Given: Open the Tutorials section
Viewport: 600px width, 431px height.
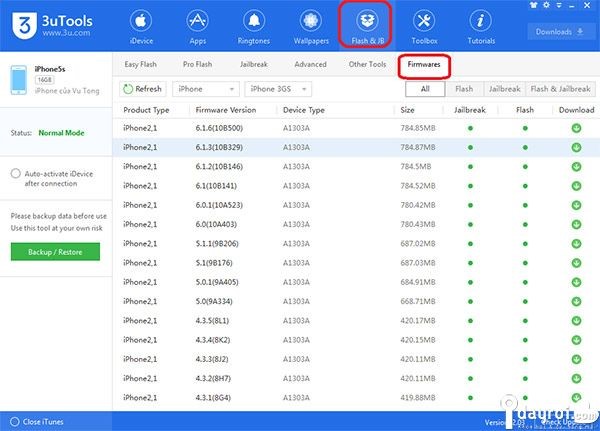Looking at the screenshot, I should (x=481, y=27).
